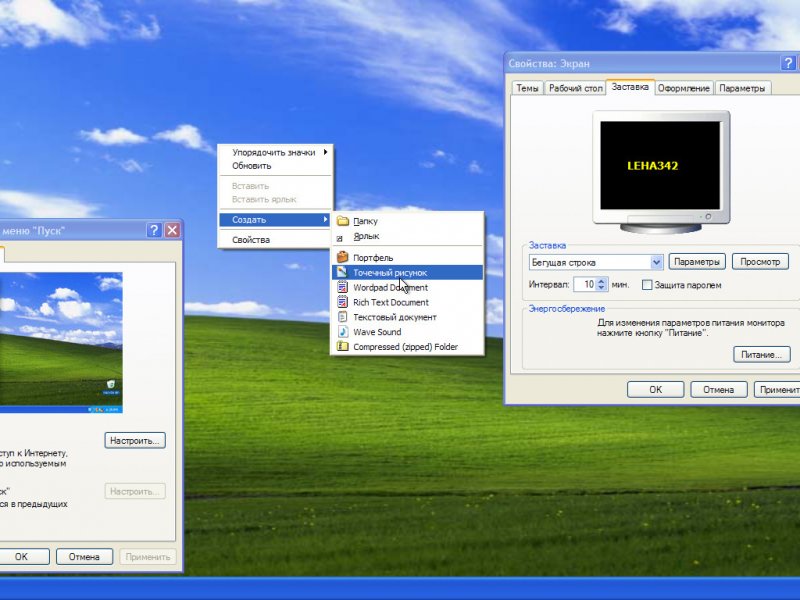Choose Wave Sound in the submenu
This screenshot has width=800, height=600.
tap(407, 332)
